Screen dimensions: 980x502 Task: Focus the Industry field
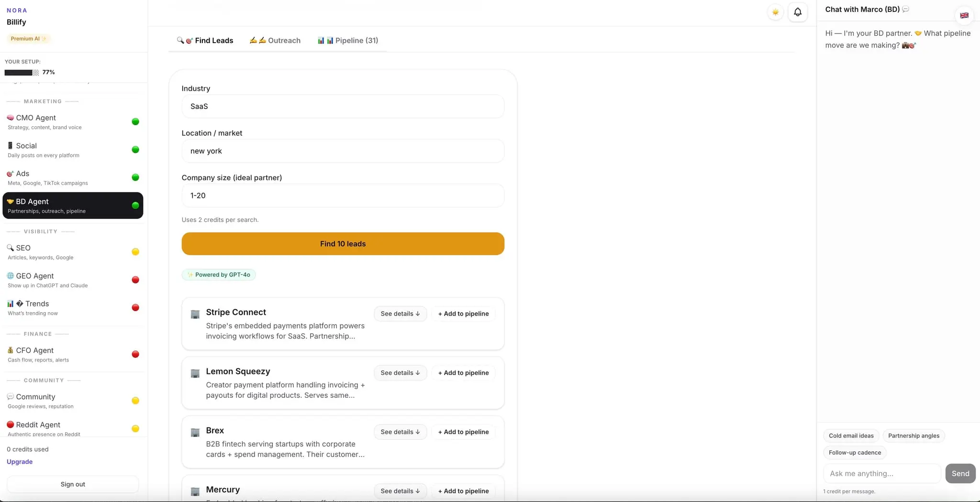coord(343,106)
